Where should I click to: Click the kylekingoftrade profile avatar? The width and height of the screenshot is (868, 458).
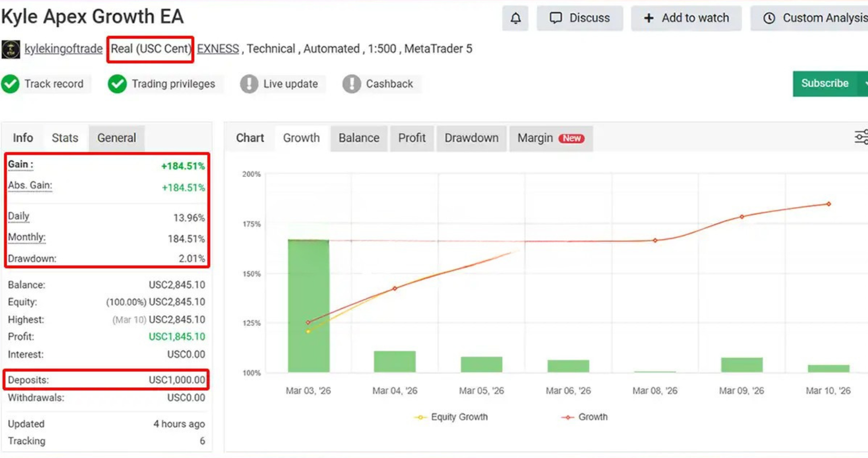pos(11,49)
